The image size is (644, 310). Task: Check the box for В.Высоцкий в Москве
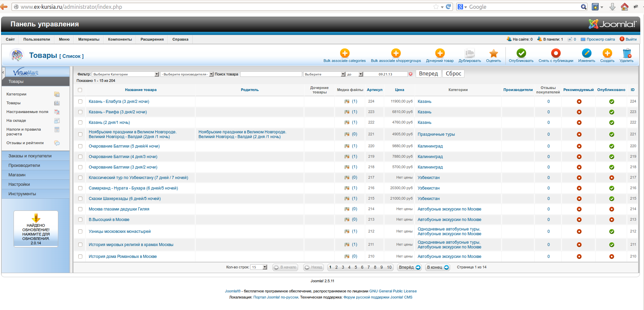pos(80,220)
